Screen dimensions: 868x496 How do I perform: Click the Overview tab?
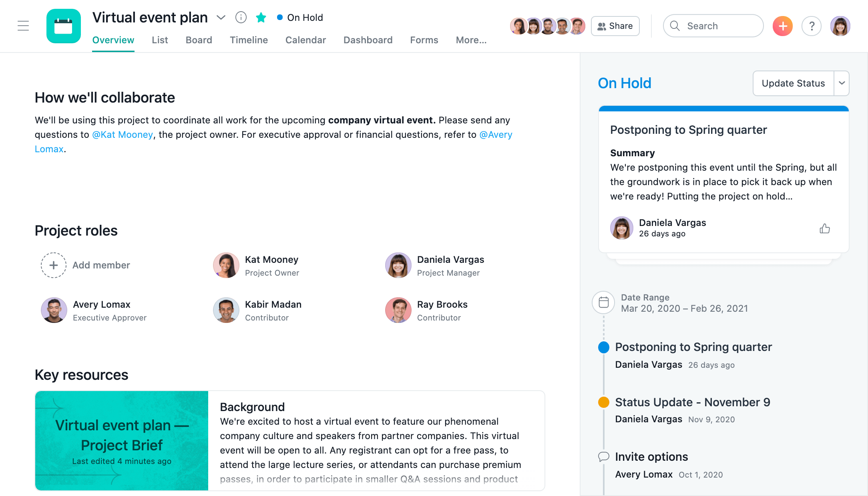click(x=113, y=39)
